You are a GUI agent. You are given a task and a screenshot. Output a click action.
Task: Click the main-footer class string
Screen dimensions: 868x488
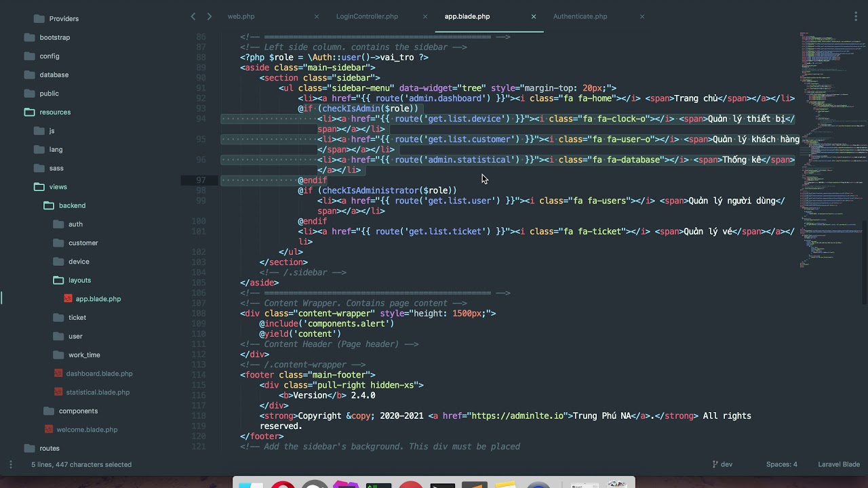(x=341, y=375)
